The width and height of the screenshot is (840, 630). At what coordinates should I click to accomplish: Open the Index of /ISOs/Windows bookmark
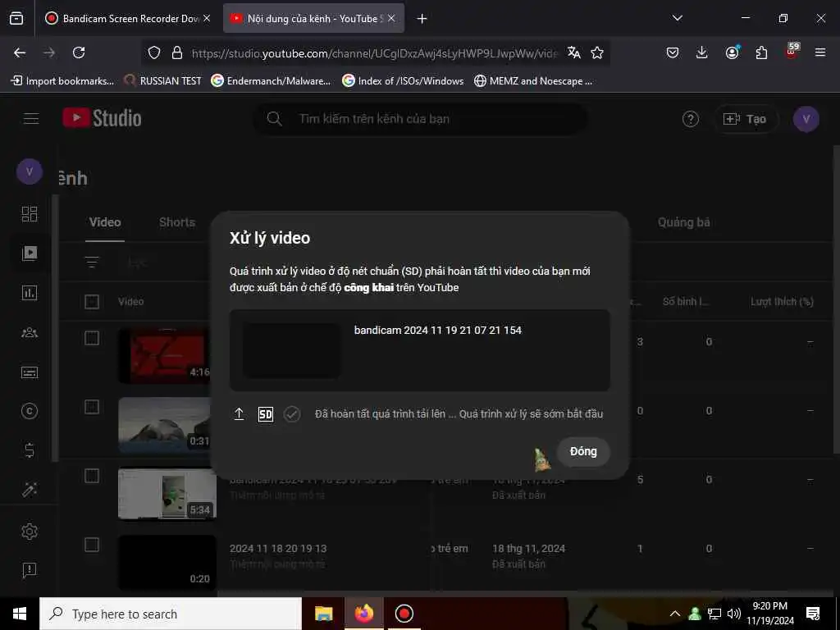pos(404,81)
